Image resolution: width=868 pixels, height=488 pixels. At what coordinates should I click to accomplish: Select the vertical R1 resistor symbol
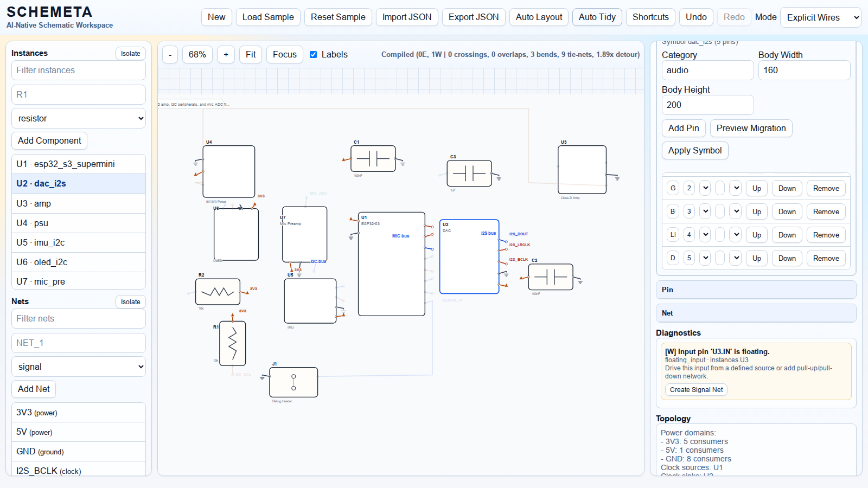233,343
